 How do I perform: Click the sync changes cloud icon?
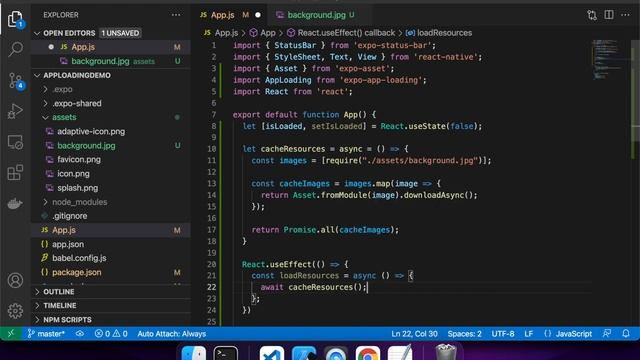tap(80, 333)
